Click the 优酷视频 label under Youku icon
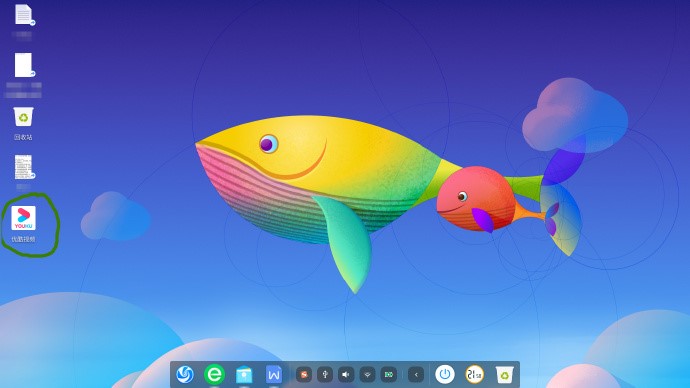690x388 pixels. click(x=23, y=239)
